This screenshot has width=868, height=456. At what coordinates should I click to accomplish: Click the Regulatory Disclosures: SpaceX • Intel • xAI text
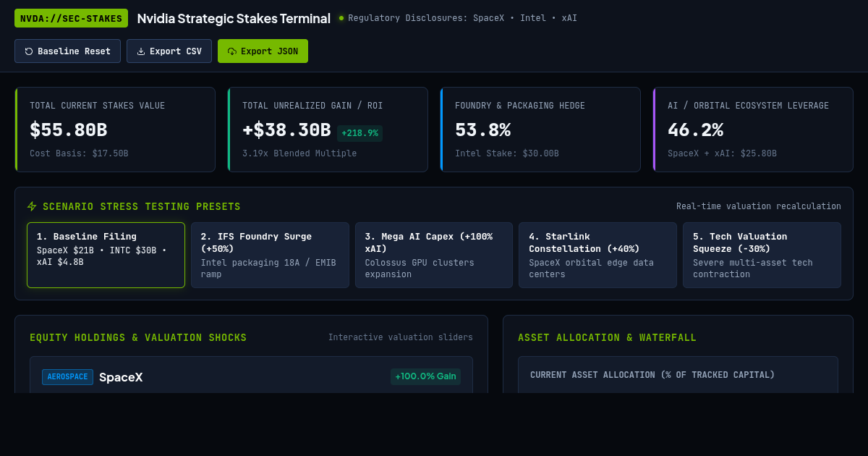coord(463,18)
